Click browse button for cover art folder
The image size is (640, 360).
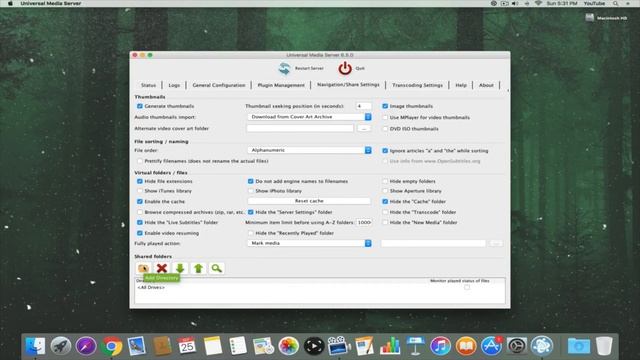364,129
